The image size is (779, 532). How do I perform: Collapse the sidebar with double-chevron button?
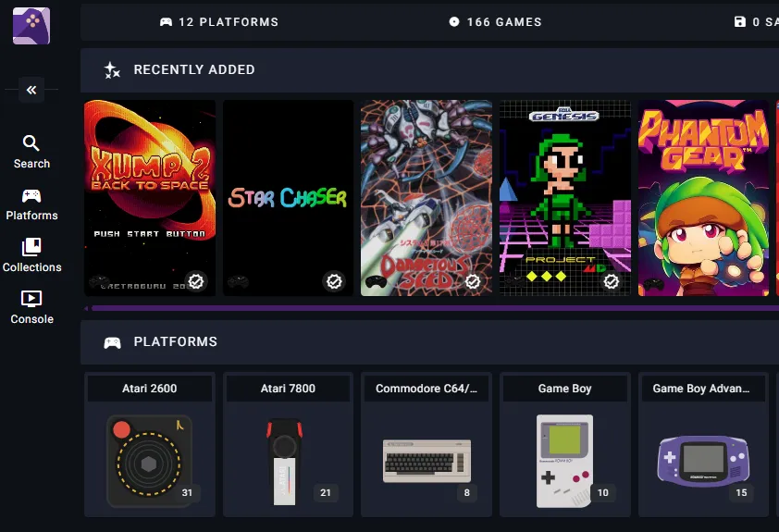point(31,90)
